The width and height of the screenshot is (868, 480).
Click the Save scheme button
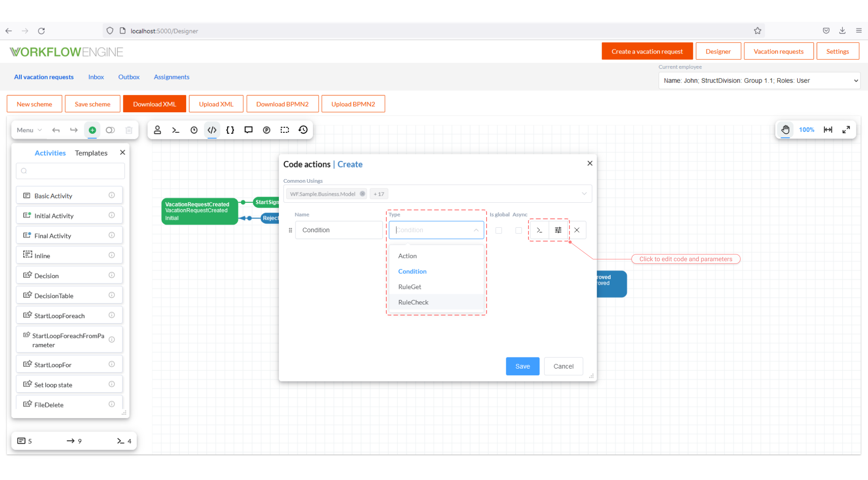(x=92, y=104)
